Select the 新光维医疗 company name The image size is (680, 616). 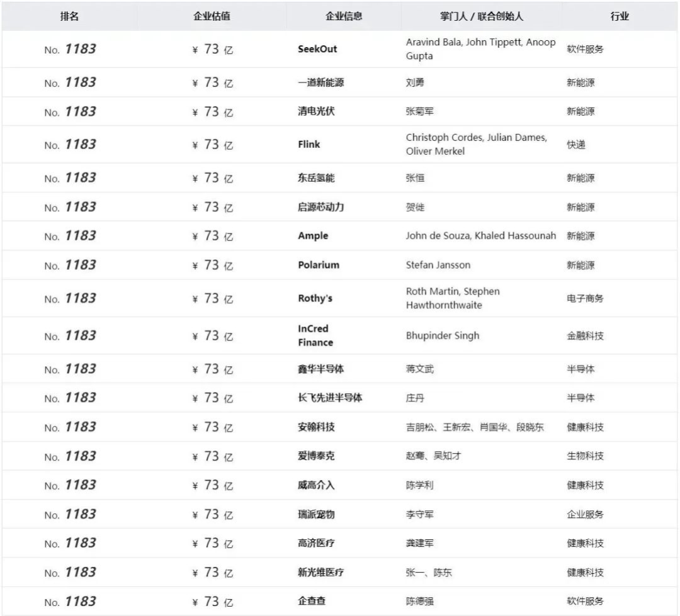(321, 572)
